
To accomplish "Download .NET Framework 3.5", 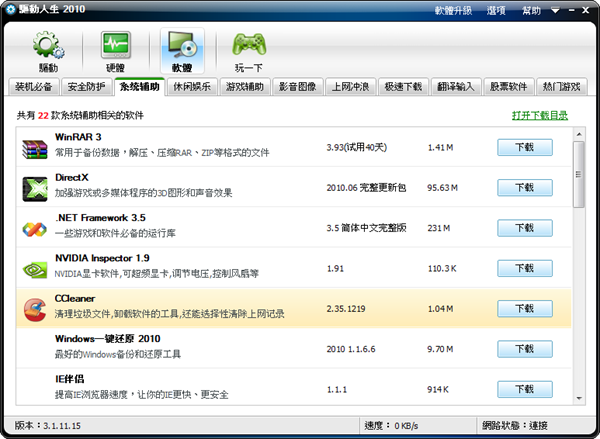I will 525,228.
